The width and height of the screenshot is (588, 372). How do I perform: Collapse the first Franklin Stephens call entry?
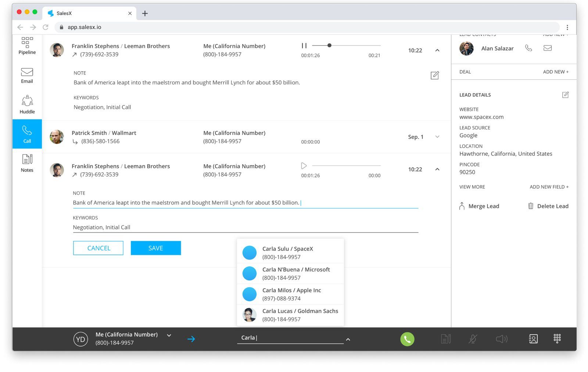(437, 50)
